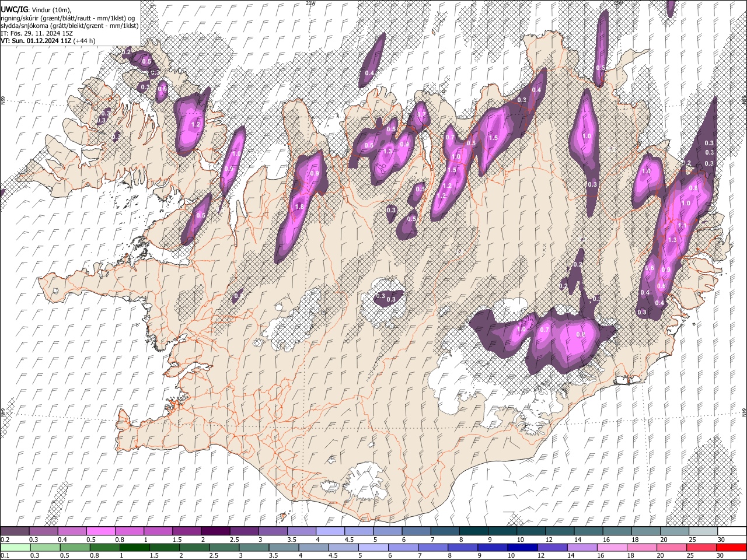
Task: Click the 'UWC/IG: Vindur (10m),' title line
Action: (x=36, y=10)
